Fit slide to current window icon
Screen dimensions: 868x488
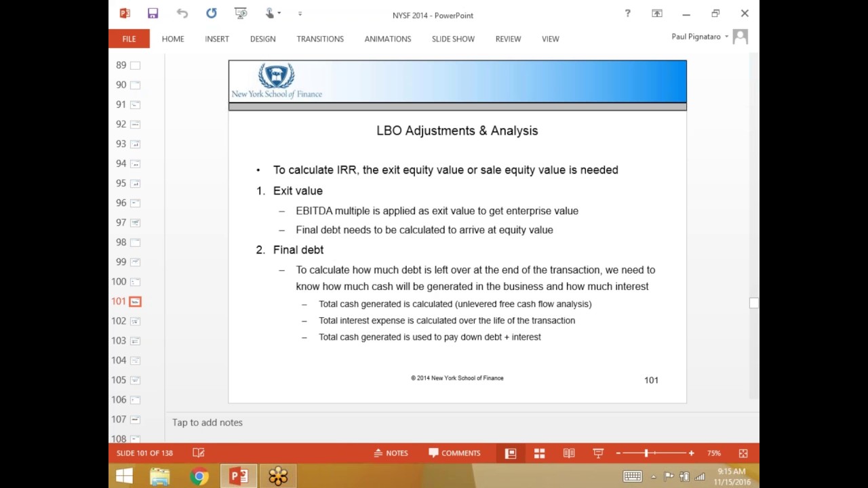743,453
